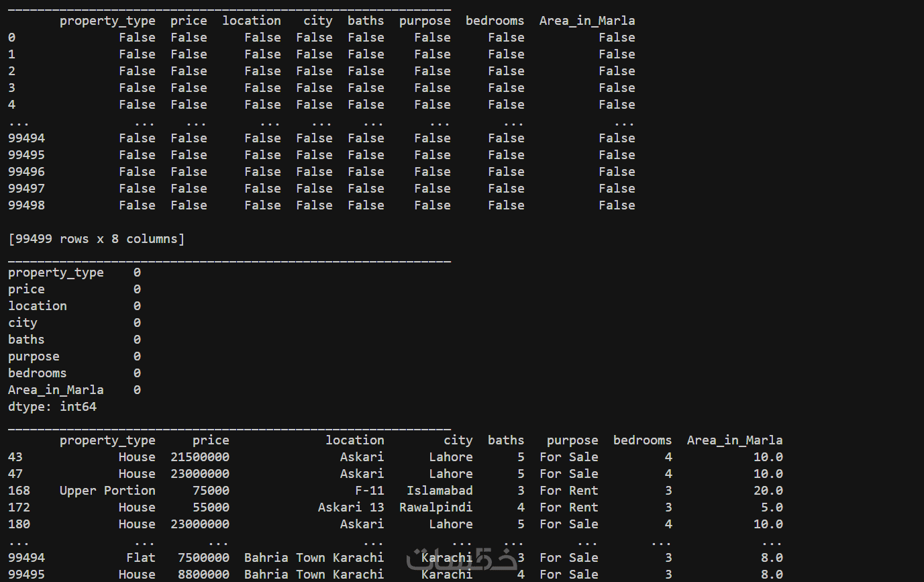Select the 'Rawalpindi' city value
Viewport: 924px width, 582px height.
pos(435,507)
